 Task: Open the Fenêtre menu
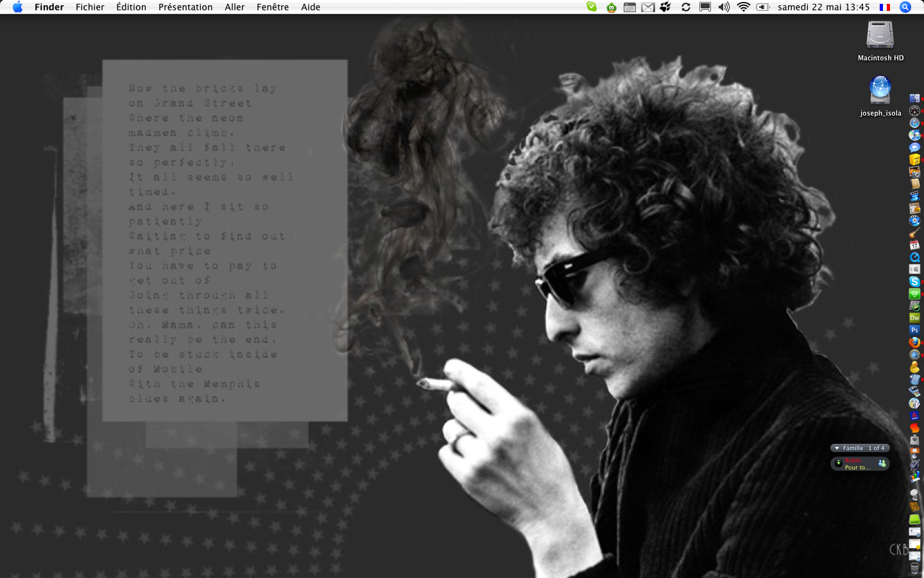273,7
